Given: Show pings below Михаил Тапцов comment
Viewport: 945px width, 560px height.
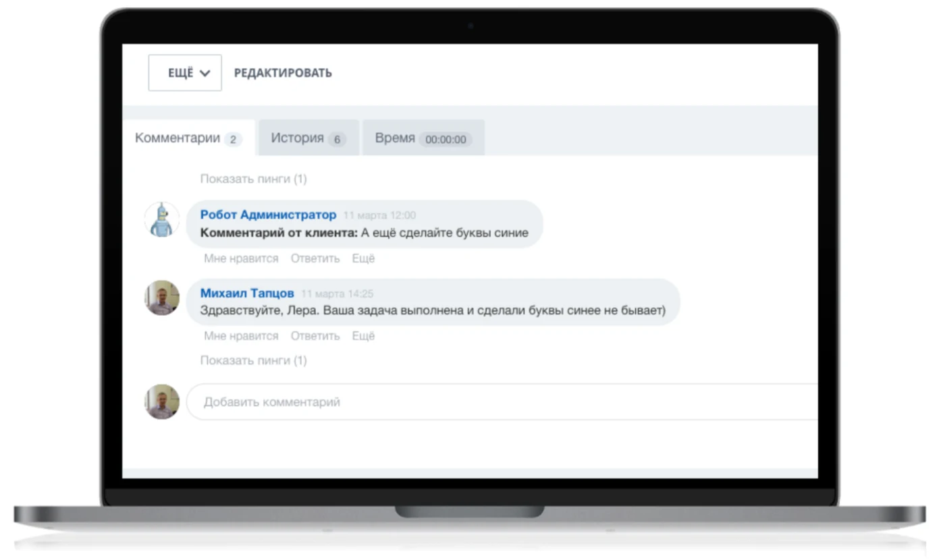Looking at the screenshot, I should [x=254, y=360].
